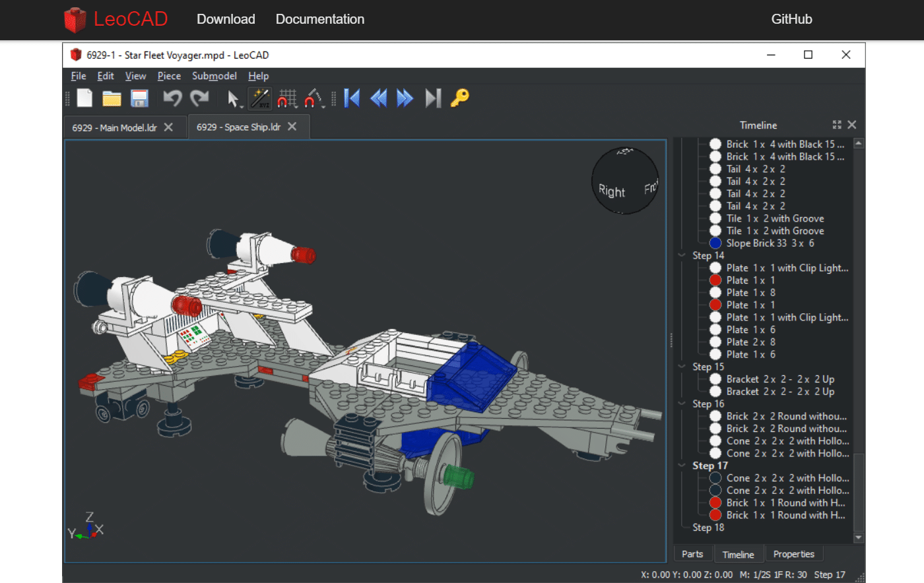Click the M: 1/2S 1F R: 30 snap status
Viewport: 924px width, 583px height.
tap(773, 574)
